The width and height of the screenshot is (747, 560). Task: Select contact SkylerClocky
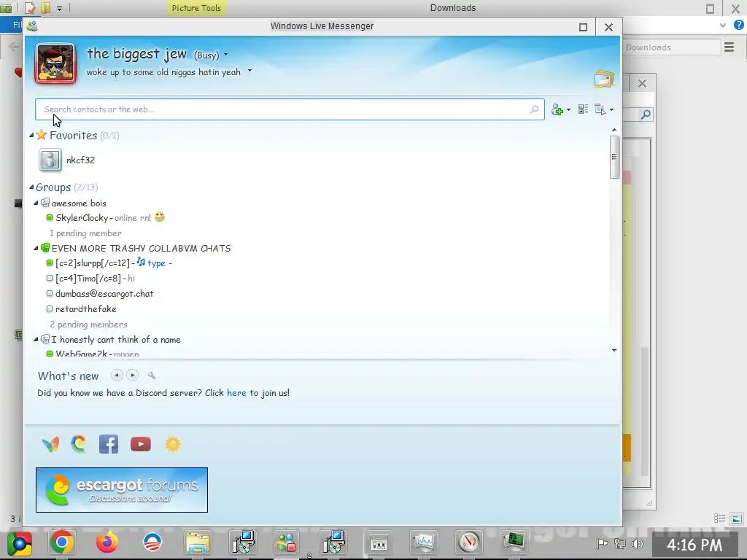point(82,217)
